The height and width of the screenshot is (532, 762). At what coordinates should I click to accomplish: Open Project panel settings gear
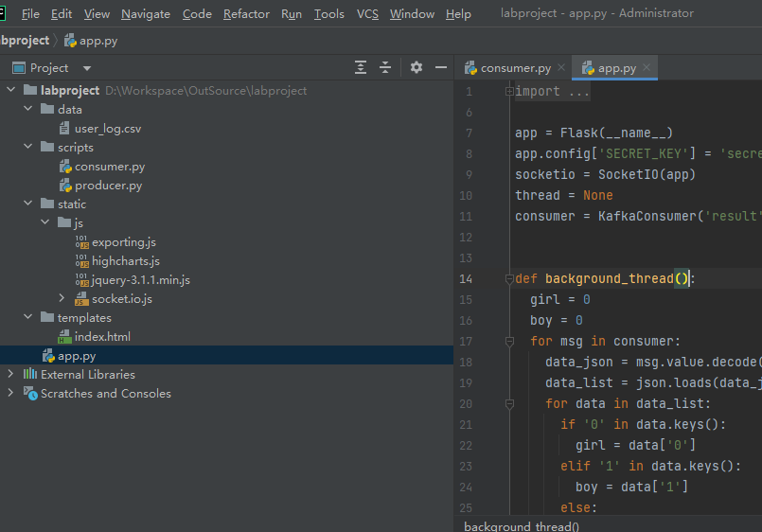click(416, 67)
